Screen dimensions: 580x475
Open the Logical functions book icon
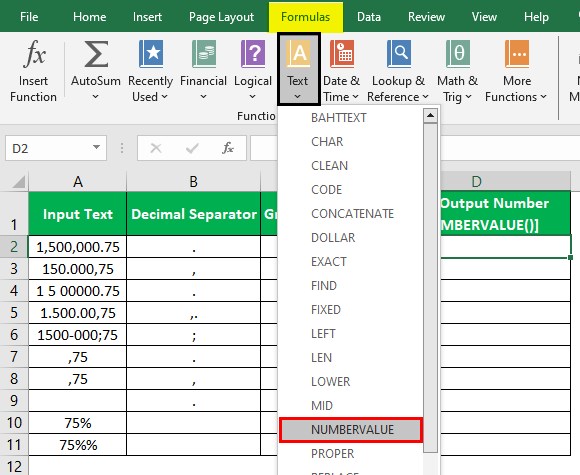tap(253, 54)
